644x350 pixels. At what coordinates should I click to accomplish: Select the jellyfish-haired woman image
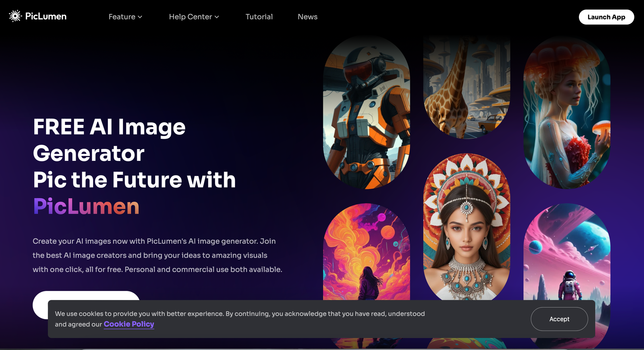[567, 112]
